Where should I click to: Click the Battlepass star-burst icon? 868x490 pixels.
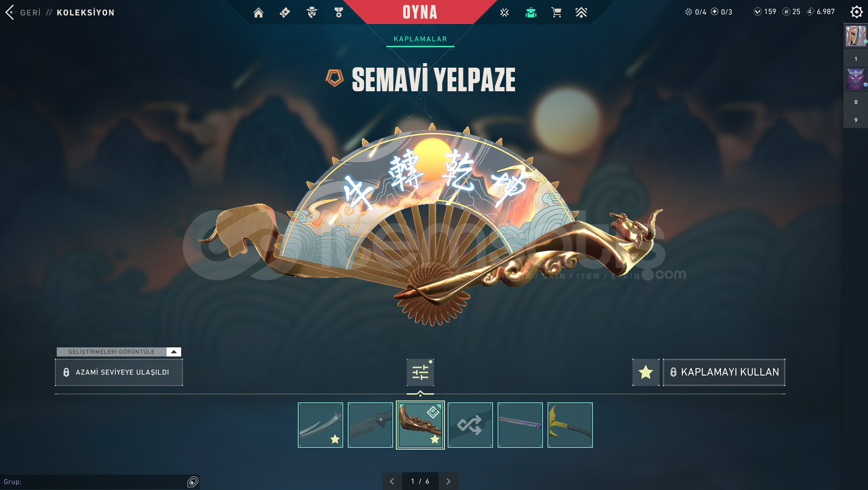pos(504,12)
